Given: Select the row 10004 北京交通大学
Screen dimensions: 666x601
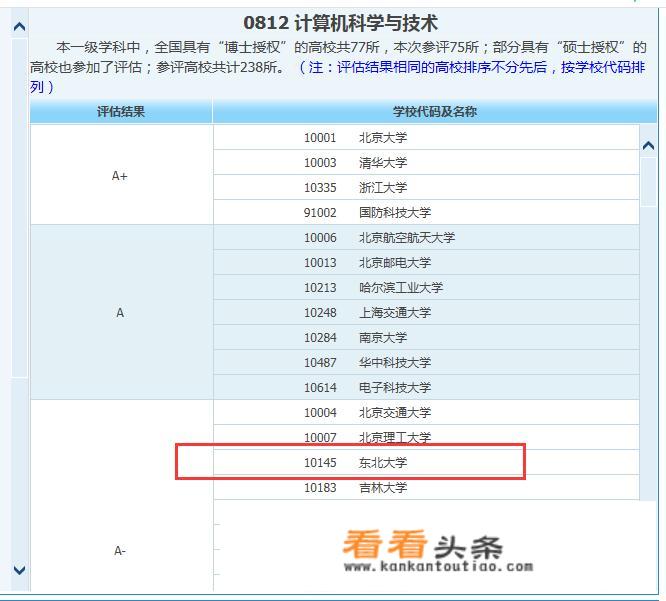Looking at the screenshot, I should [x=426, y=412].
